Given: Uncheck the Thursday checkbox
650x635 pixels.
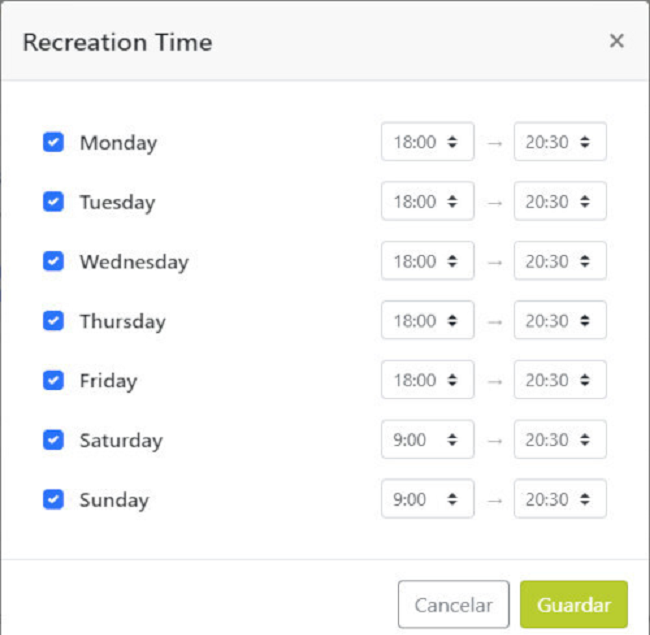Looking at the screenshot, I should [x=53, y=321].
